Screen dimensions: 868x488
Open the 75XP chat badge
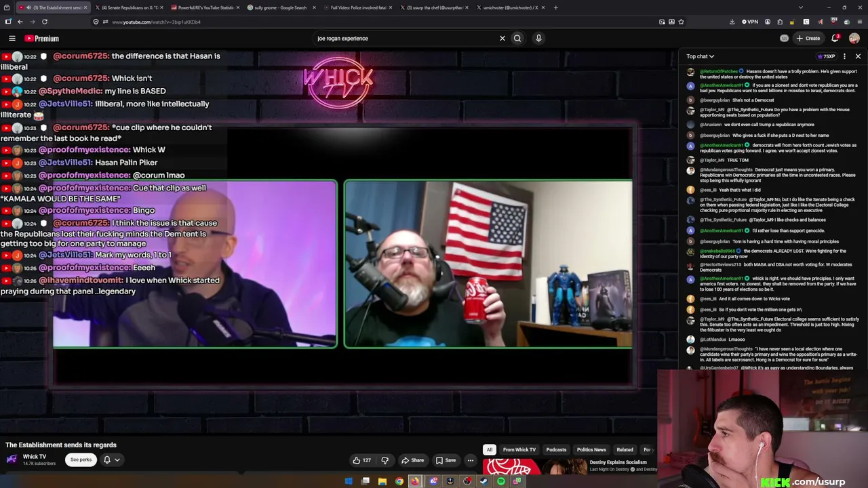pyautogui.click(x=826, y=56)
